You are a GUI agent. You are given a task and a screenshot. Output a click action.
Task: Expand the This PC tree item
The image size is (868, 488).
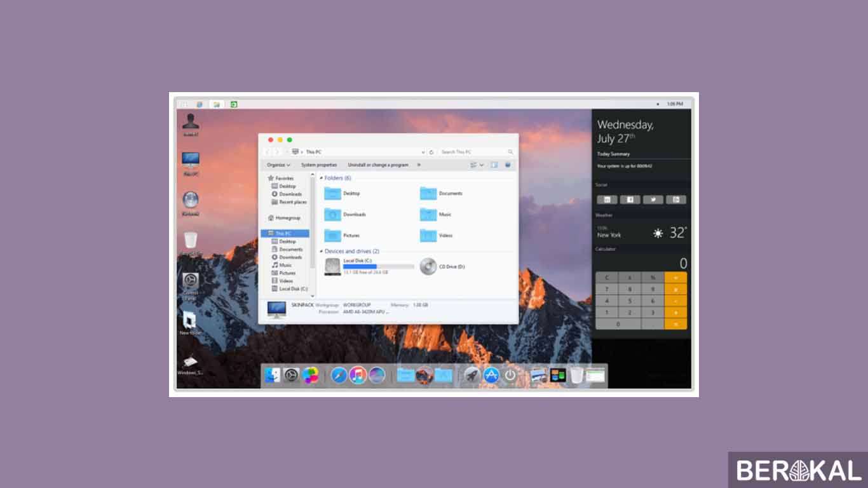pos(268,233)
